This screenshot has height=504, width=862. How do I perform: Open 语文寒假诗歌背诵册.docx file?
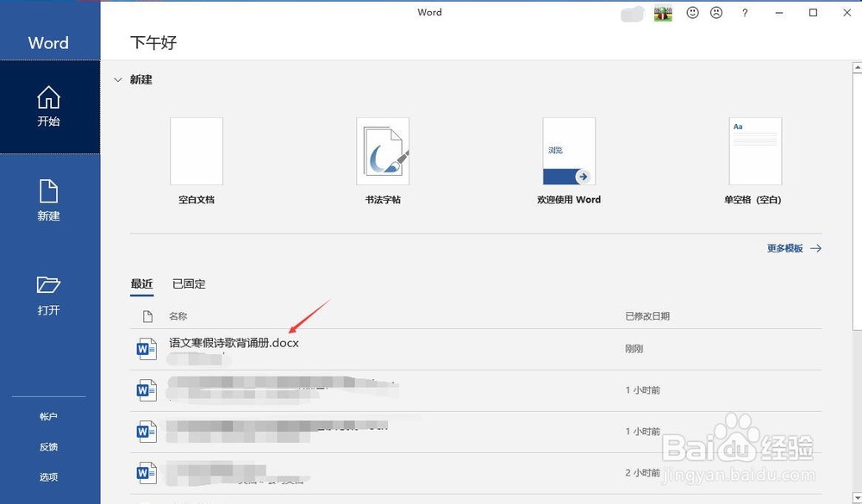476,349
